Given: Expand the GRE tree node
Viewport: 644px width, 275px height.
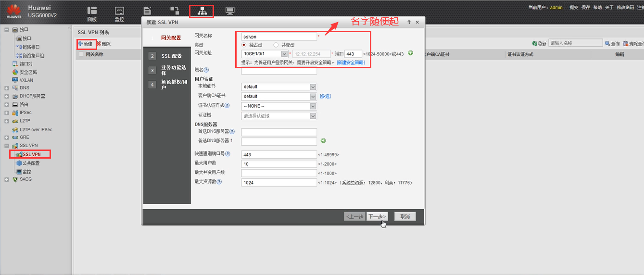Looking at the screenshot, I should pyautogui.click(x=6, y=137).
